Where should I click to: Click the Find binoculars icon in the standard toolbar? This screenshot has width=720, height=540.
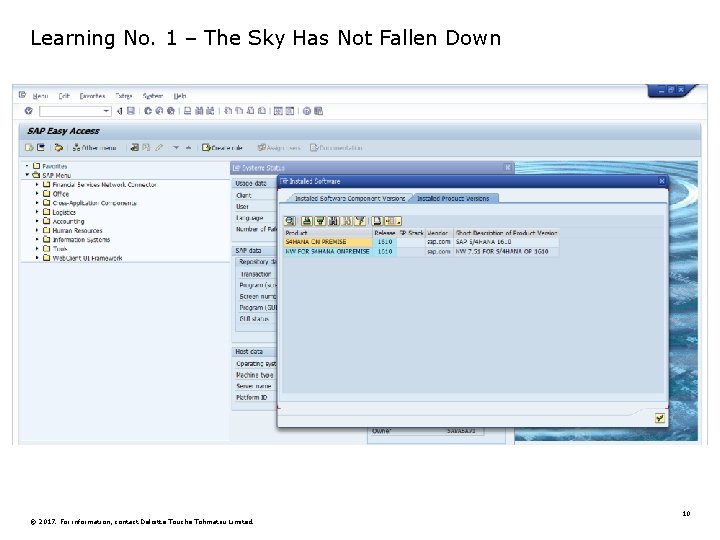(199, 111)
